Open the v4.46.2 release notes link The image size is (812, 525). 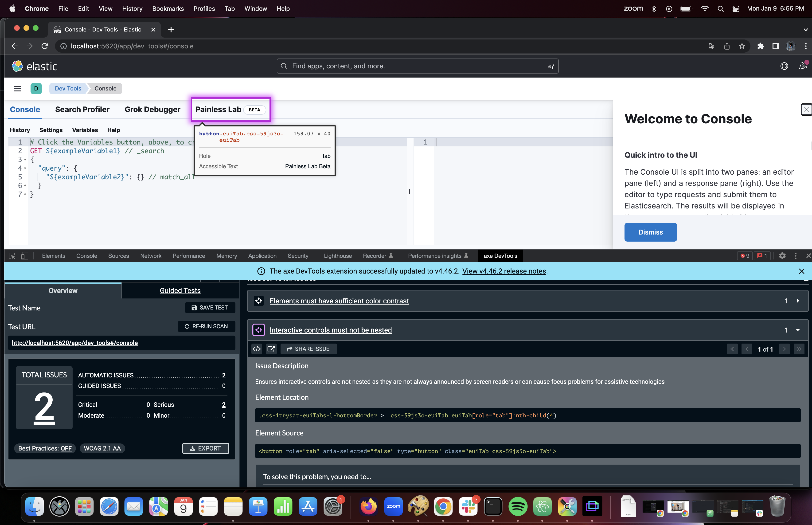[x=504, y=271]
